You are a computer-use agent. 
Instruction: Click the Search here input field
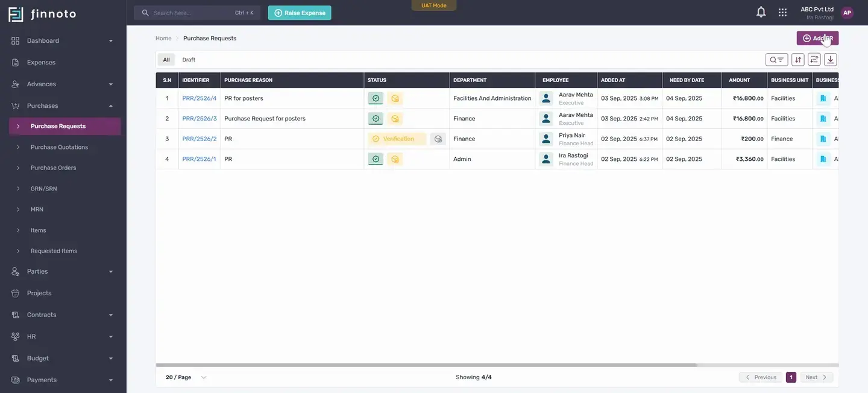point(197,13)
